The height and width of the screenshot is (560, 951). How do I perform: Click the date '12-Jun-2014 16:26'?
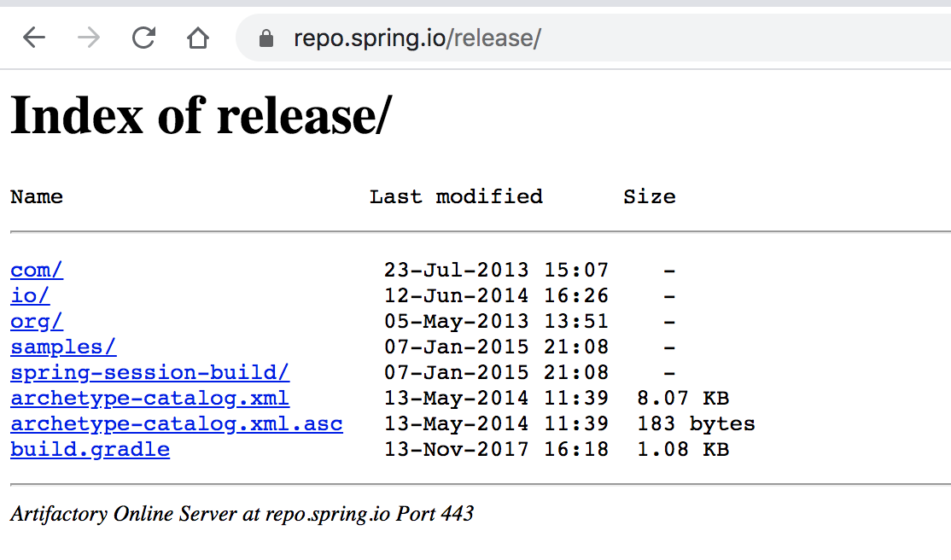click(496, 295)
